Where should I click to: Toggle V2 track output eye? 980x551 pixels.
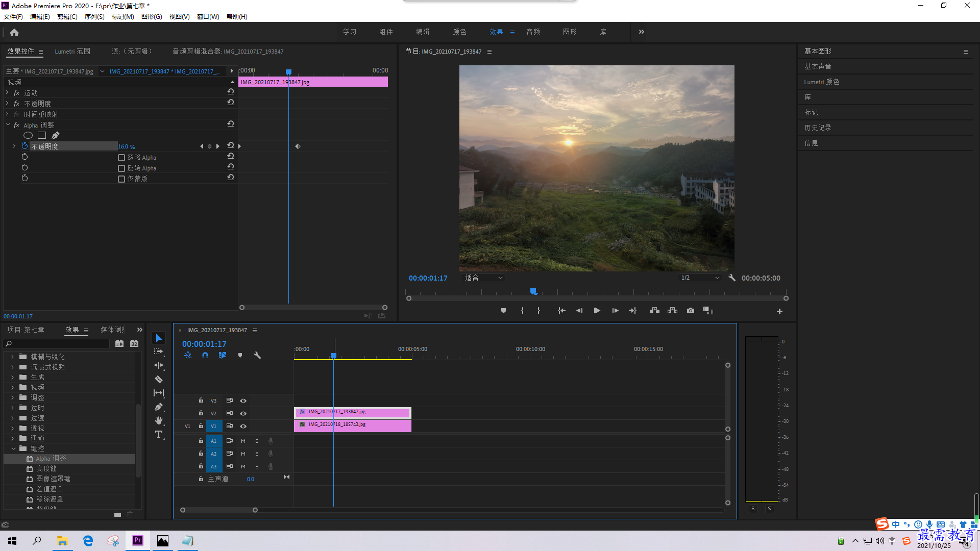(243, 414)
